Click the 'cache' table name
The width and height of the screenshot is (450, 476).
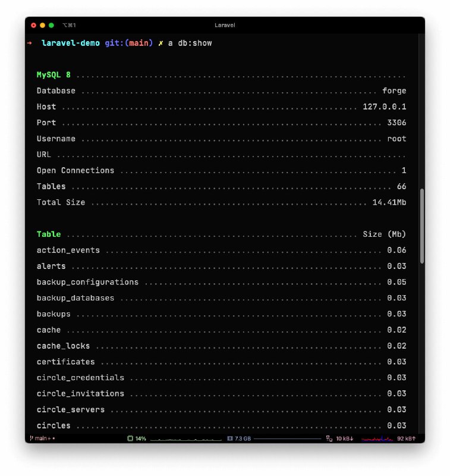click(49, 330)
